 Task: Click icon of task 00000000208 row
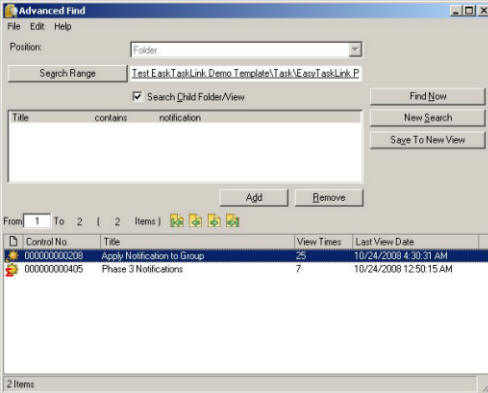(12, 256)
